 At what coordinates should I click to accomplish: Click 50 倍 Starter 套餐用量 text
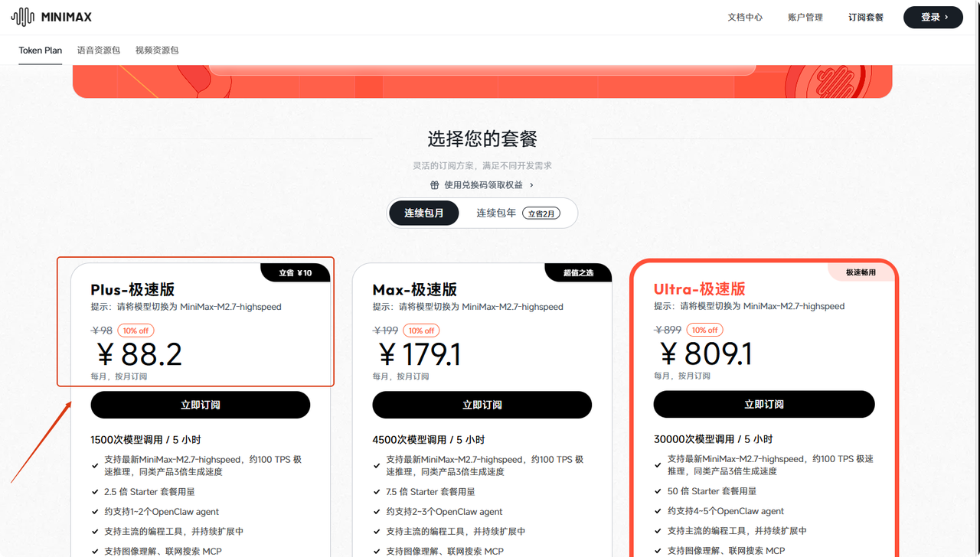point(712,491)
